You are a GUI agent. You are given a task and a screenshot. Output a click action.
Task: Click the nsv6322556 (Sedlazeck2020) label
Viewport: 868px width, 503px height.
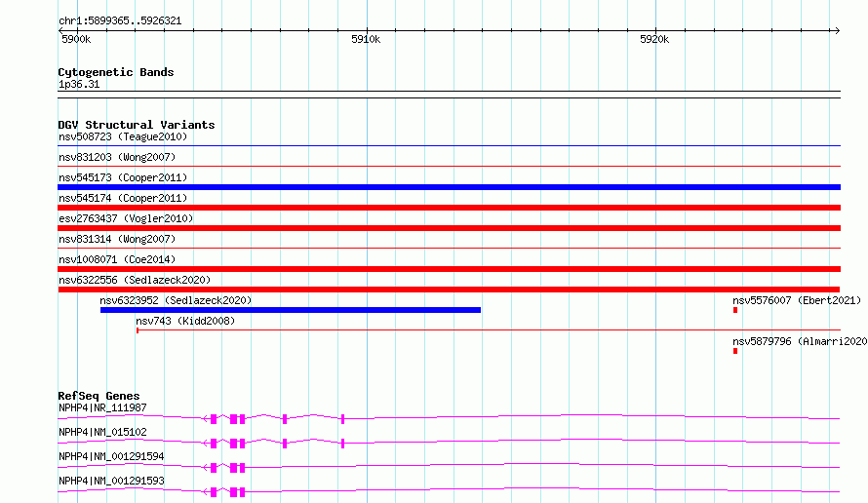pos(135,280)
